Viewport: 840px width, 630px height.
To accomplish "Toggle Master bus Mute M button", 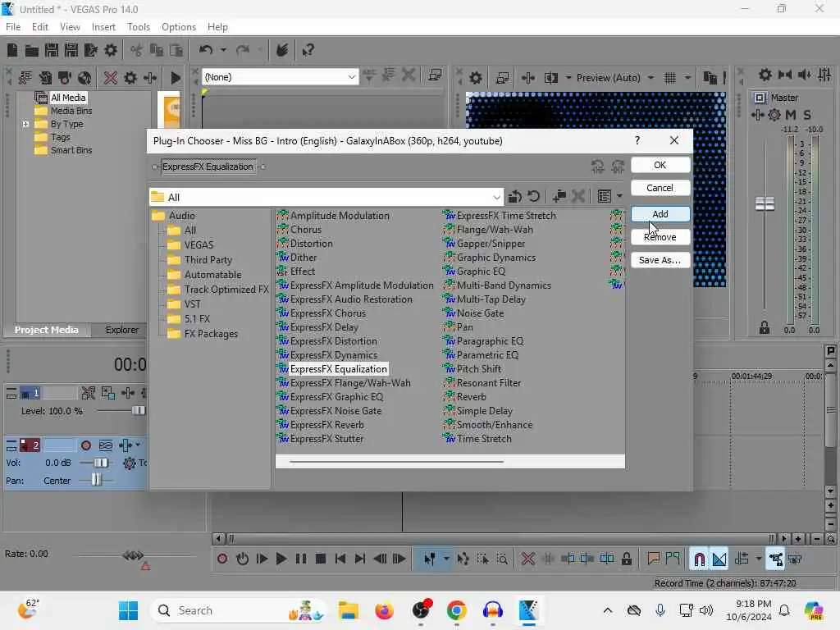I will [791, 115].
